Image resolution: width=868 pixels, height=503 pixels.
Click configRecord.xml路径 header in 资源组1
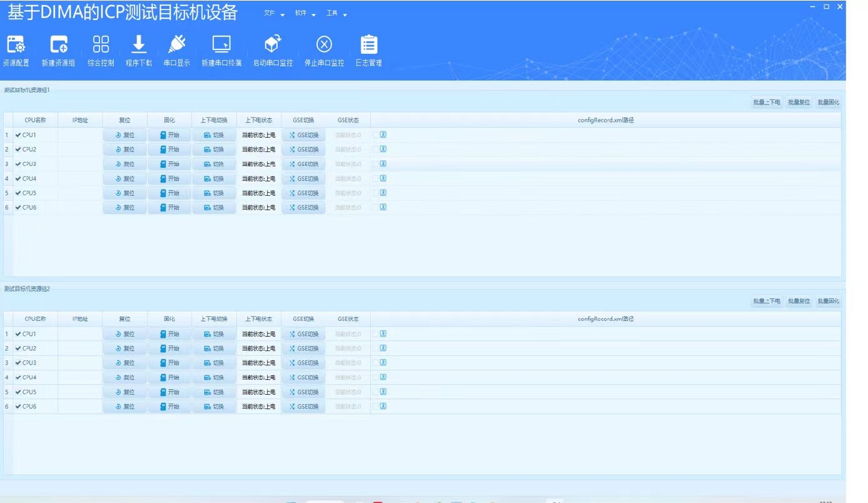click(x=605, y=120)
